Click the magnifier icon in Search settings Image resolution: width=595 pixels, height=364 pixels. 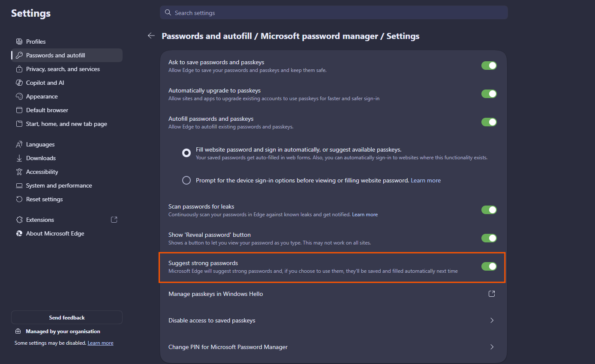(168, 13)
